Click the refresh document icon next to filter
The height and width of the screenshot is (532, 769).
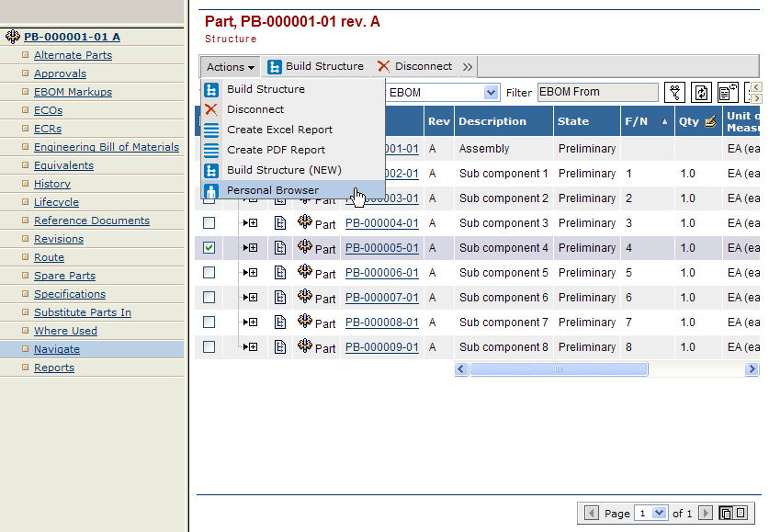click(x=702, y=93)
